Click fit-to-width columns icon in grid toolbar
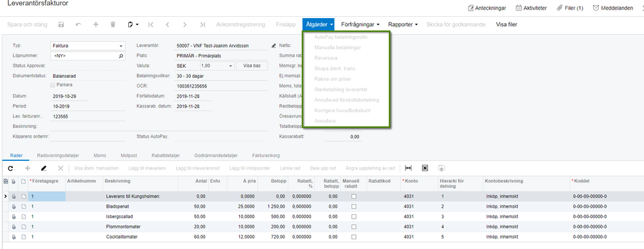644x249 pixels. pyautogui.click(x=408, y=168)
